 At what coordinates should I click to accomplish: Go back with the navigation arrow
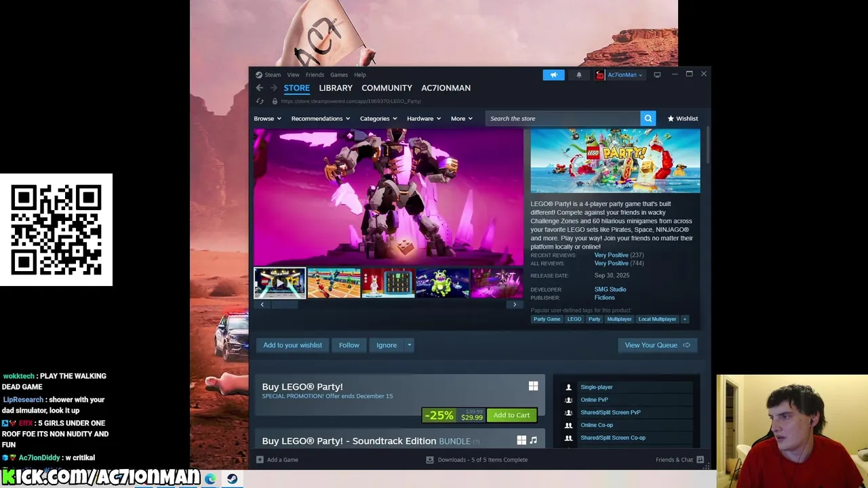click(x=259, y=88)
